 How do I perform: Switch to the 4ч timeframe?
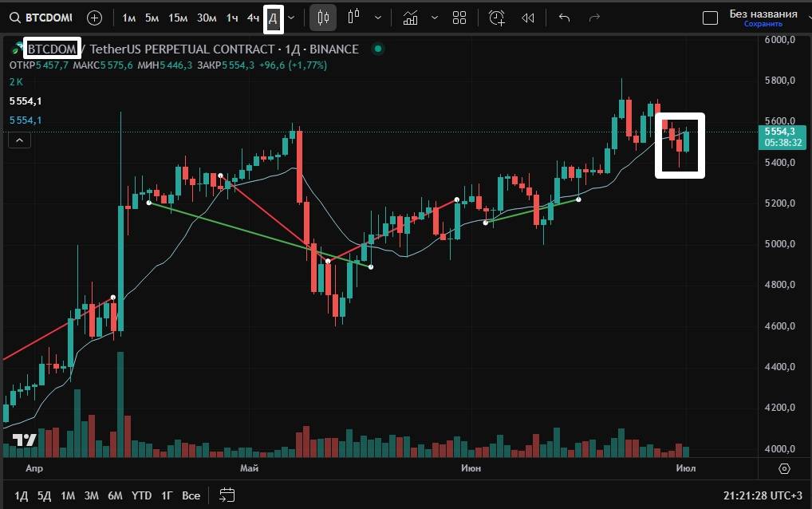(253, 18)
